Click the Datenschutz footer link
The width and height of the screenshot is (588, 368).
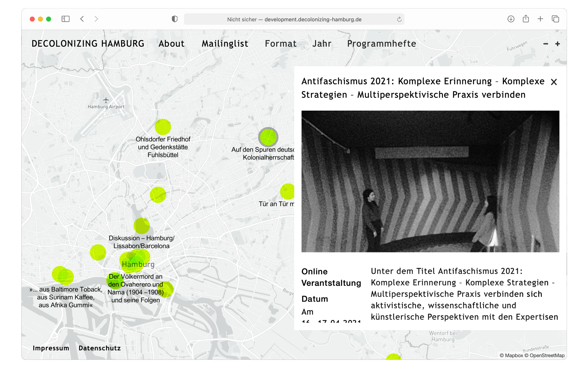(x=100, y=348)
